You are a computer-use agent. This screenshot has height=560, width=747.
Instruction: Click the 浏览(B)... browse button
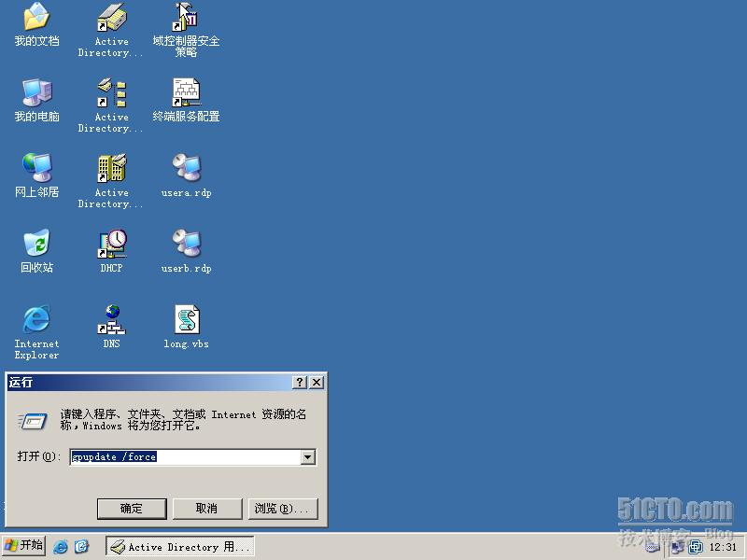point(283,509)
